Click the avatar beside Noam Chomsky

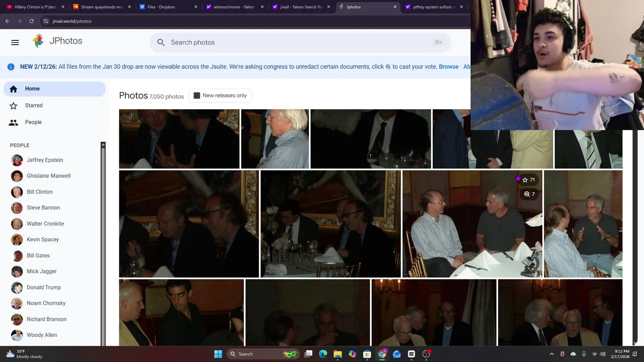click(17, 304)
